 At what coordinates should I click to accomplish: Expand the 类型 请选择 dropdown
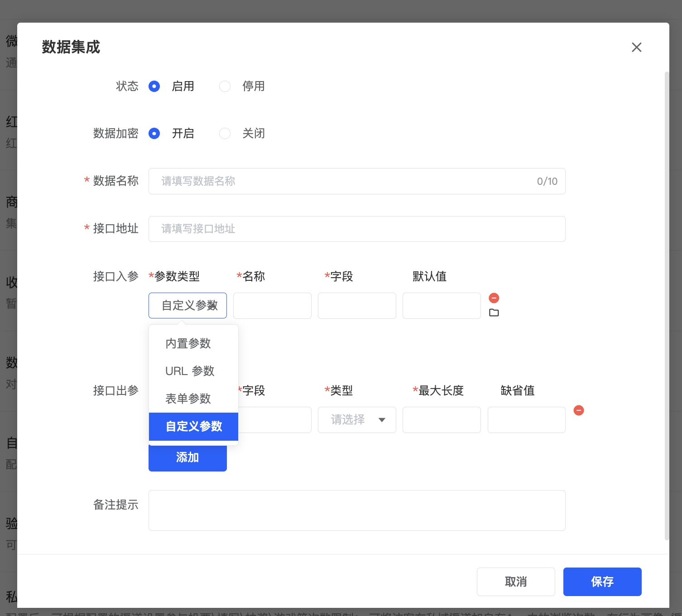click(357, 420)
